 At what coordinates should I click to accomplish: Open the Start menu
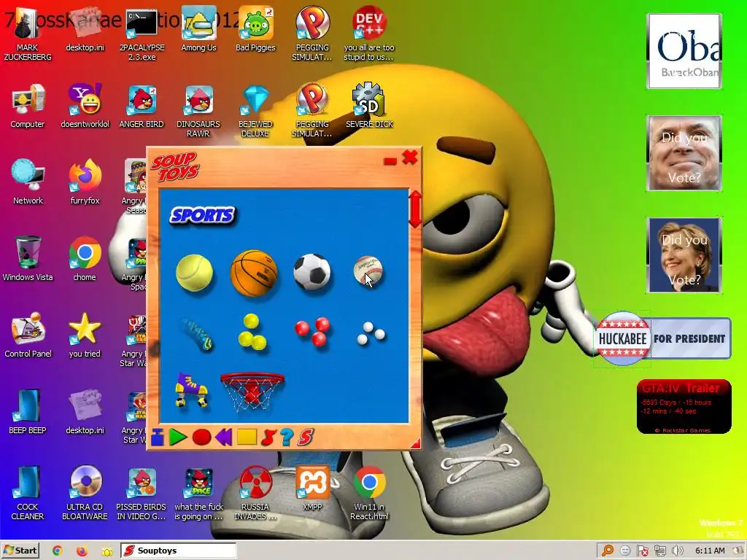(20, 551)
